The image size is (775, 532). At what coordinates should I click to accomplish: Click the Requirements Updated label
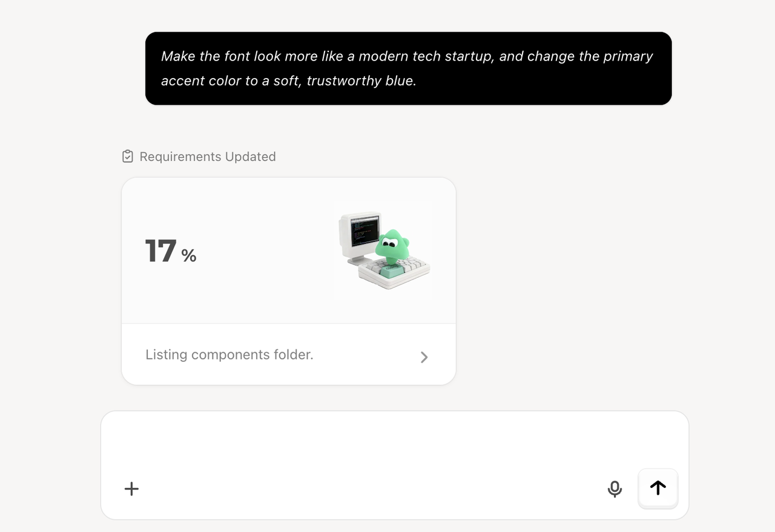pyautogui.click(x=207, y=157)
